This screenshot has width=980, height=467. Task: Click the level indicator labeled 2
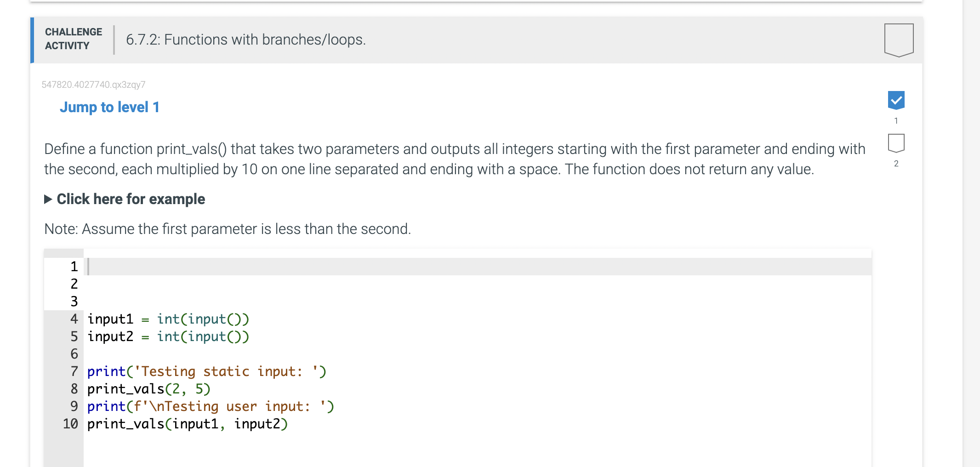(895, 164)
